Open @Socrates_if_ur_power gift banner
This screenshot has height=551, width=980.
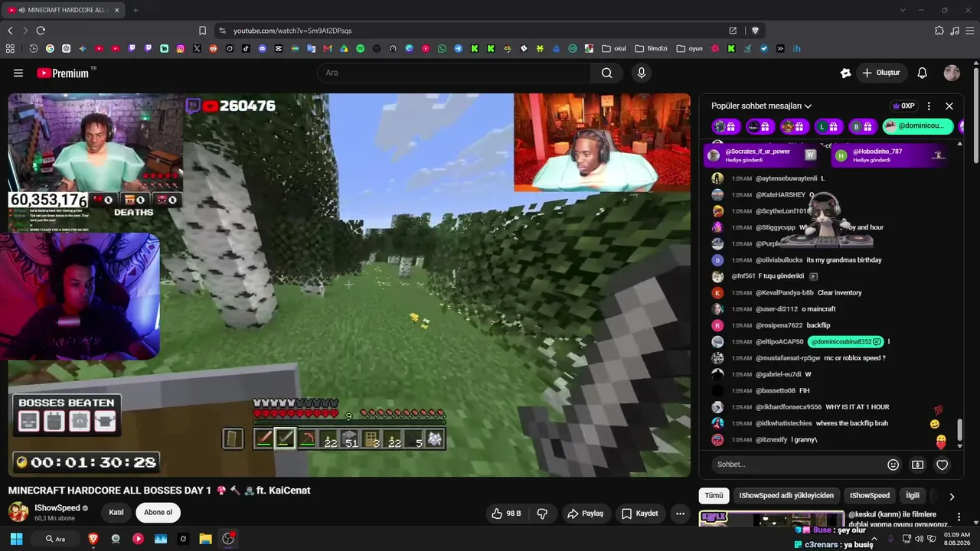pos(762,155)
